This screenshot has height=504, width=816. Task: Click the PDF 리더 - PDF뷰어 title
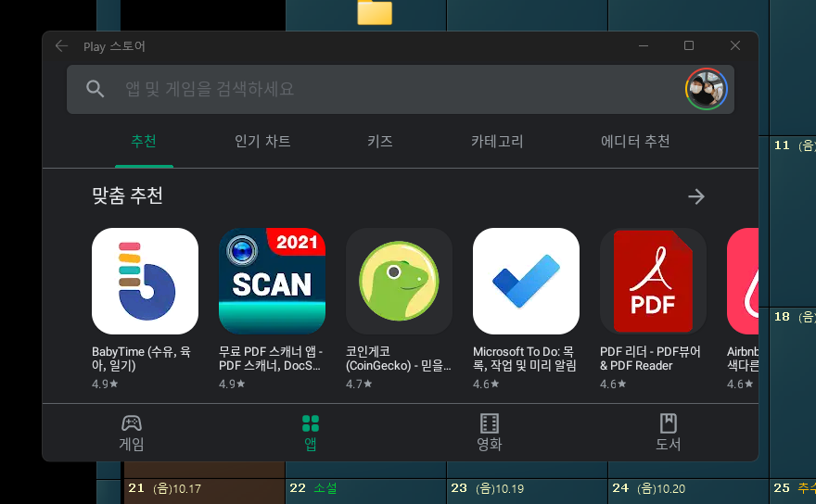tap(651, 359)
